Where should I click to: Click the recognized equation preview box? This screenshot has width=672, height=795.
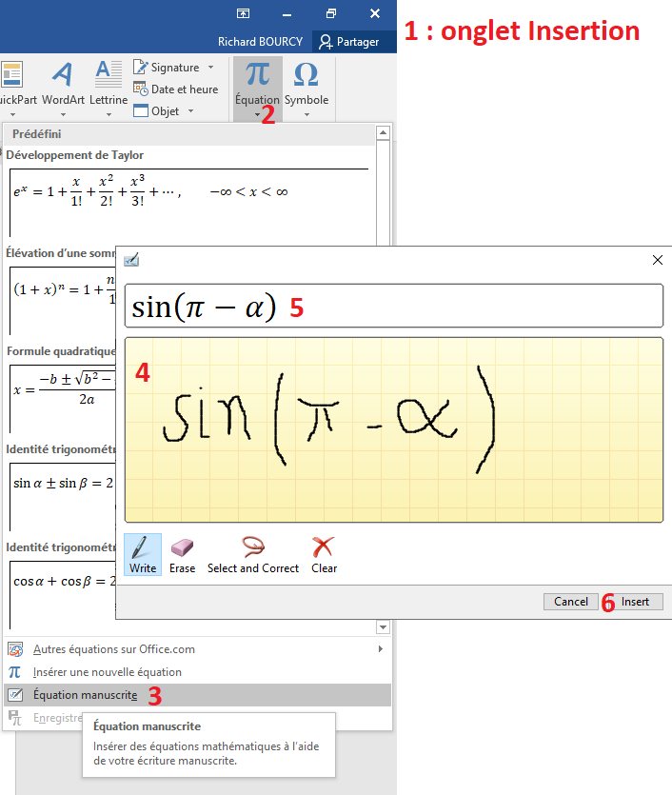[x=394, y=306]
